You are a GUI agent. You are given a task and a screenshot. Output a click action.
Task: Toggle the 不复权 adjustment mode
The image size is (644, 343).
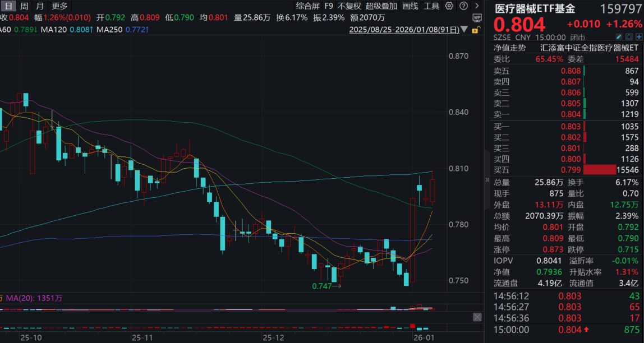coord(349,6)
